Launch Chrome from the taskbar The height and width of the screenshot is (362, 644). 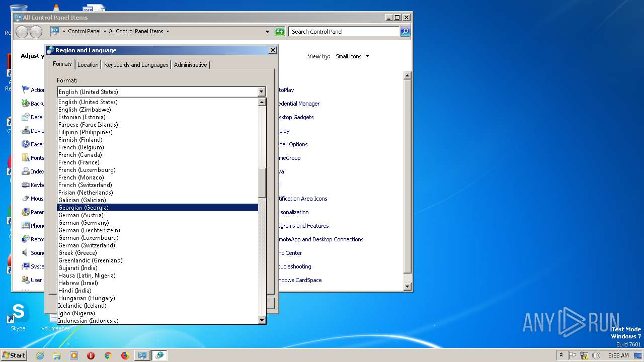[x=108, y=355]
